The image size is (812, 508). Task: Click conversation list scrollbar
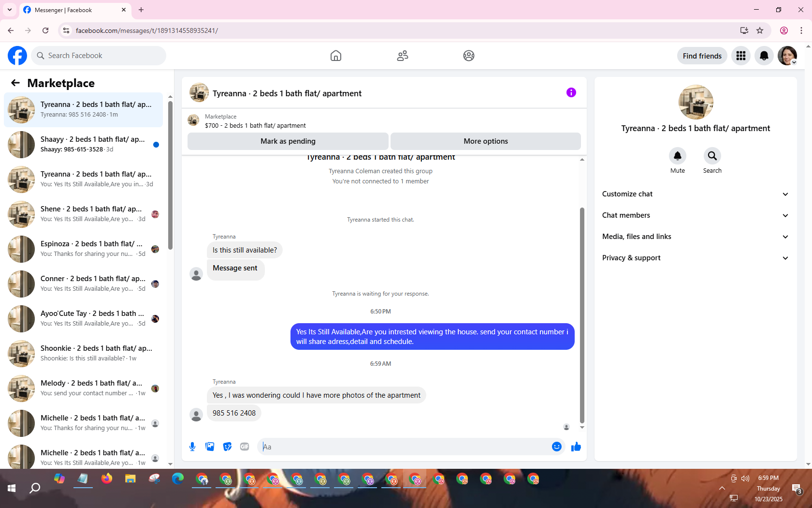pyautogui.click(x=170, y=175)
